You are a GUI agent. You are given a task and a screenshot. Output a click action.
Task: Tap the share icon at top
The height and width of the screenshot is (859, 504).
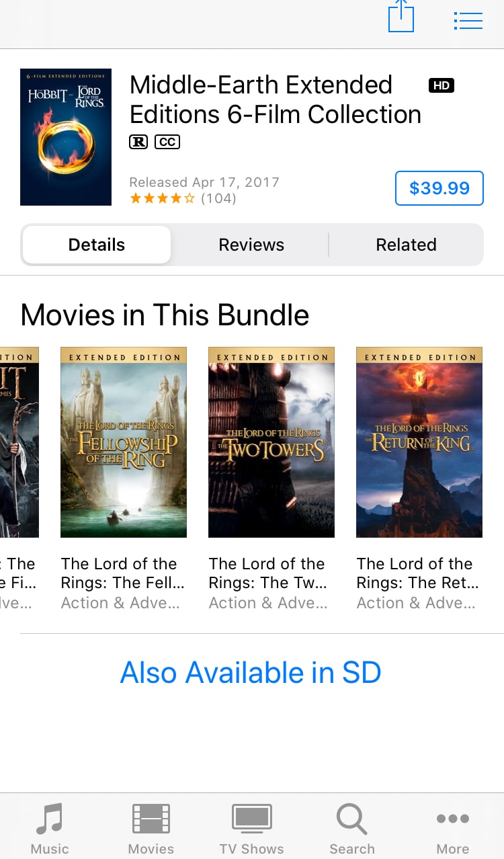(401, 16)
